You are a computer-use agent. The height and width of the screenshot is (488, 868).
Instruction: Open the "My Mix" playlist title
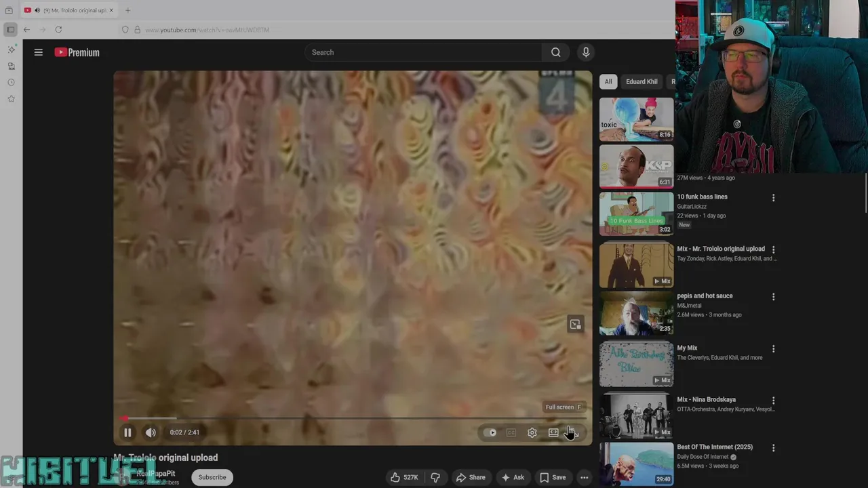tap(687, 348)
